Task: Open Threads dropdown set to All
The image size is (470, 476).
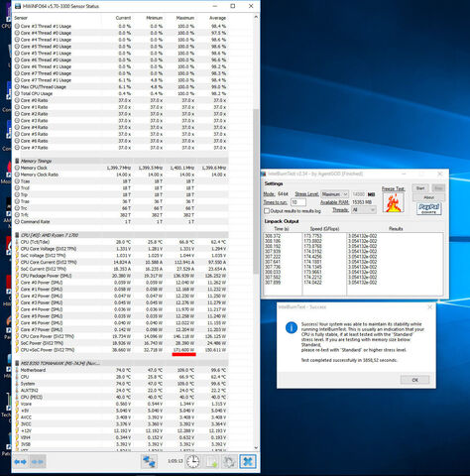Action: (x=363, y=209)
